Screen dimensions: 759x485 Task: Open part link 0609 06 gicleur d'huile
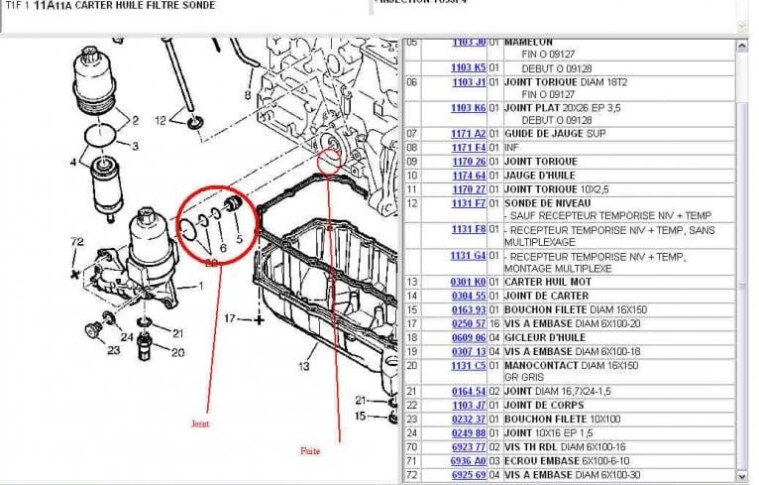click(469, 337)
